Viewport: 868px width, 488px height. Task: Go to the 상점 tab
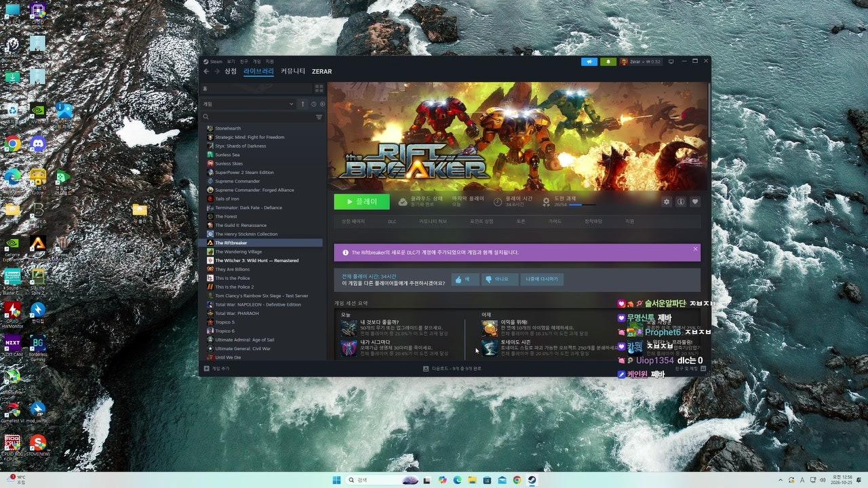pos(231,71)
